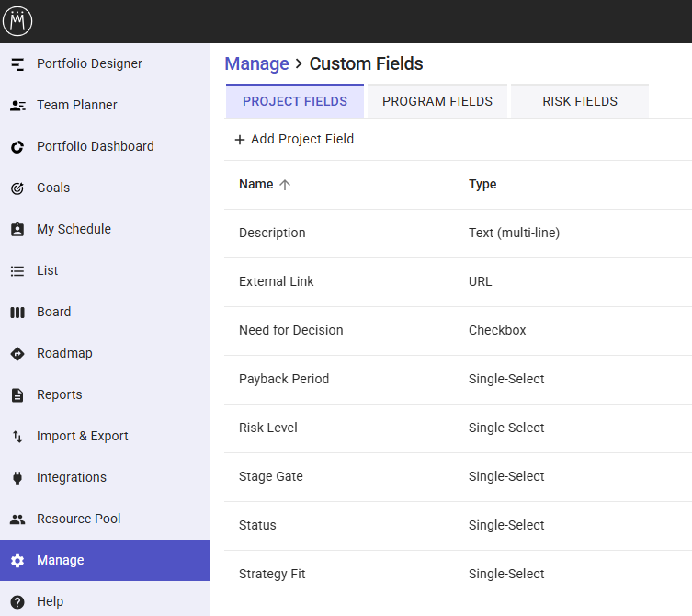Click the Resource Pool people icon
Screen dimensions: 692x616
pyautogui.click(x=17, y=519)
